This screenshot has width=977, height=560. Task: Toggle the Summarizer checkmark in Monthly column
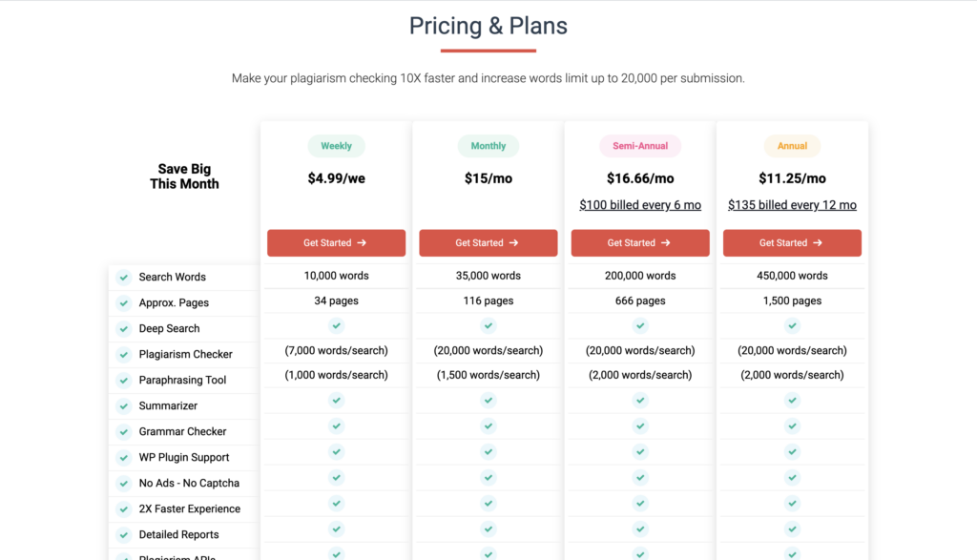pos(488,401)
